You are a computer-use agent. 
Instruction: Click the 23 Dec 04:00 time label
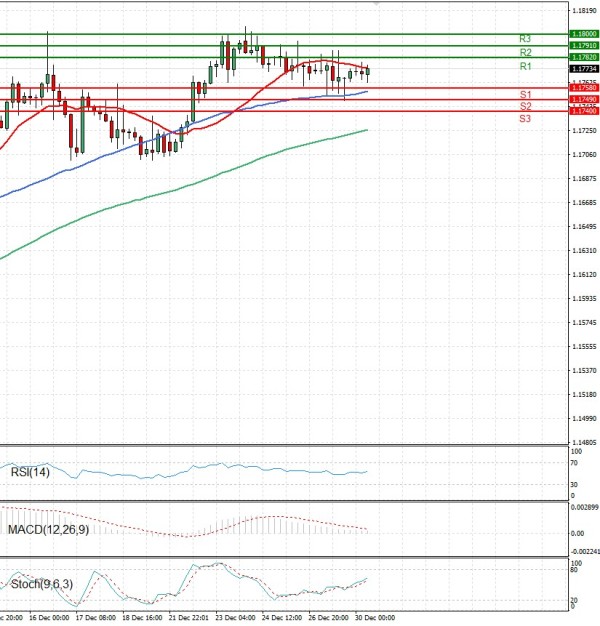pyautogui.click(x=234, y=619)
